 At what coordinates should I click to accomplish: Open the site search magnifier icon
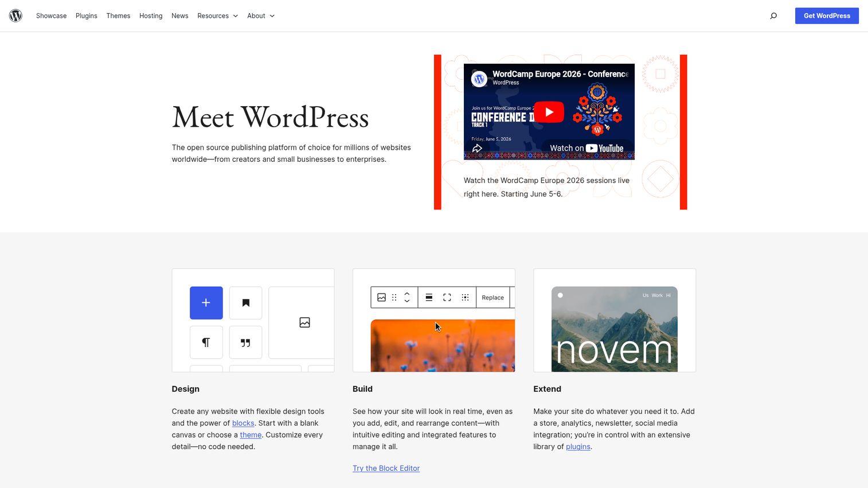(x=773, y=15)
